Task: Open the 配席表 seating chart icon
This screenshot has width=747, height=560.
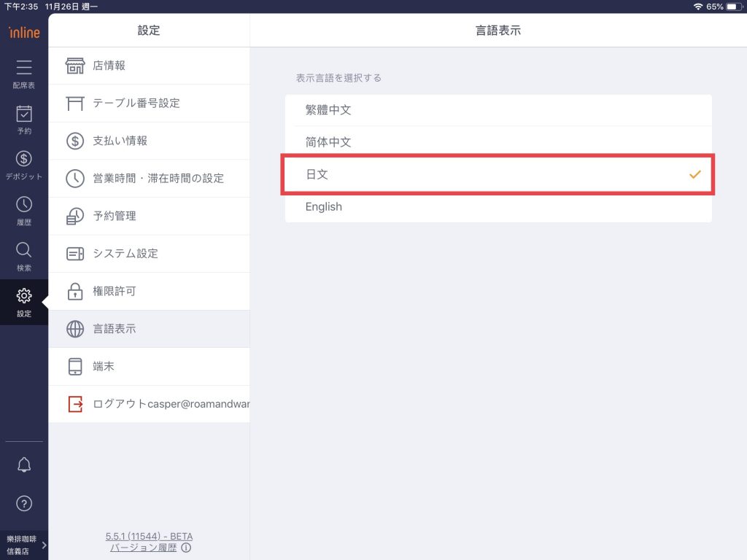Action: (x=24, y=69)
